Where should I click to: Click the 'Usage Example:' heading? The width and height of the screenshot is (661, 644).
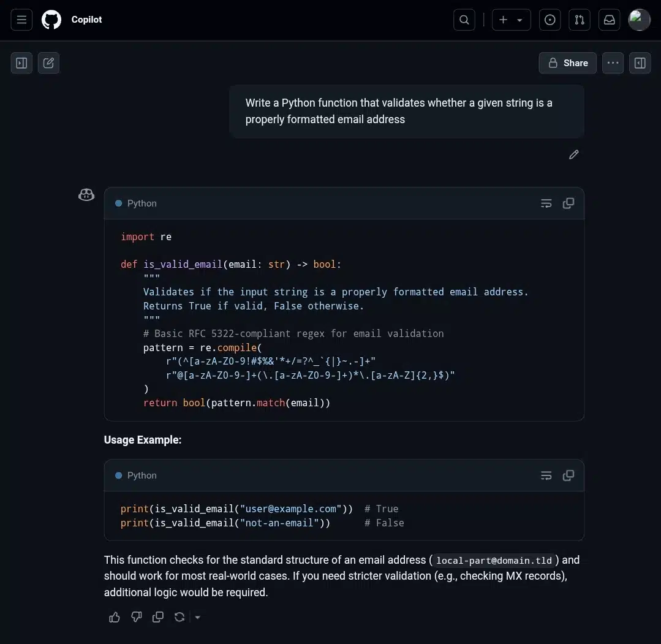143,439
